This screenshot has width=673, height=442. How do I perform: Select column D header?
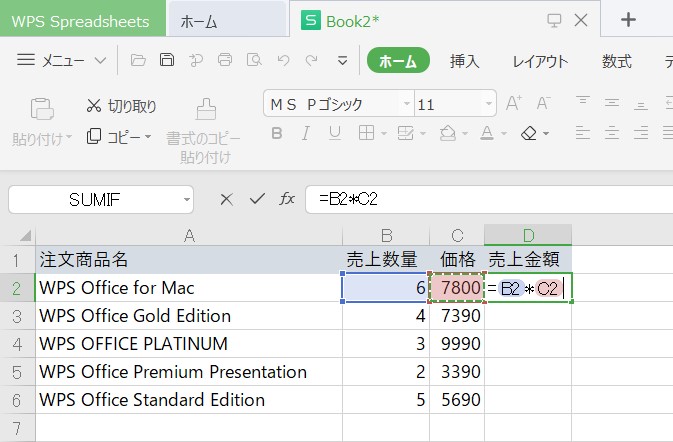point(528,235)
